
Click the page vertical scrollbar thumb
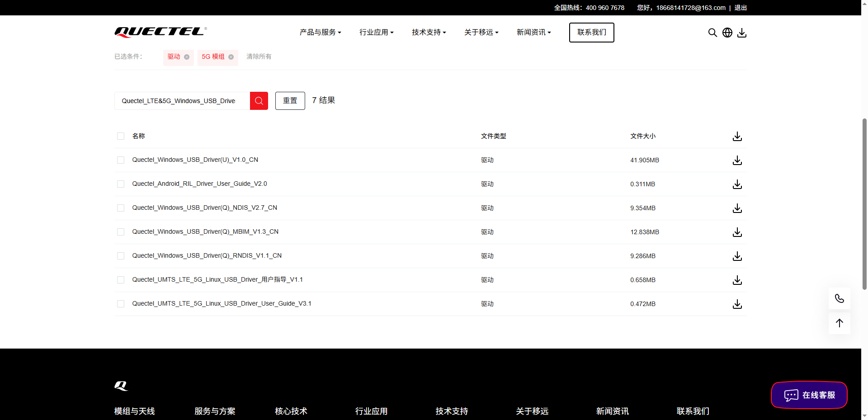pos(864,203)
